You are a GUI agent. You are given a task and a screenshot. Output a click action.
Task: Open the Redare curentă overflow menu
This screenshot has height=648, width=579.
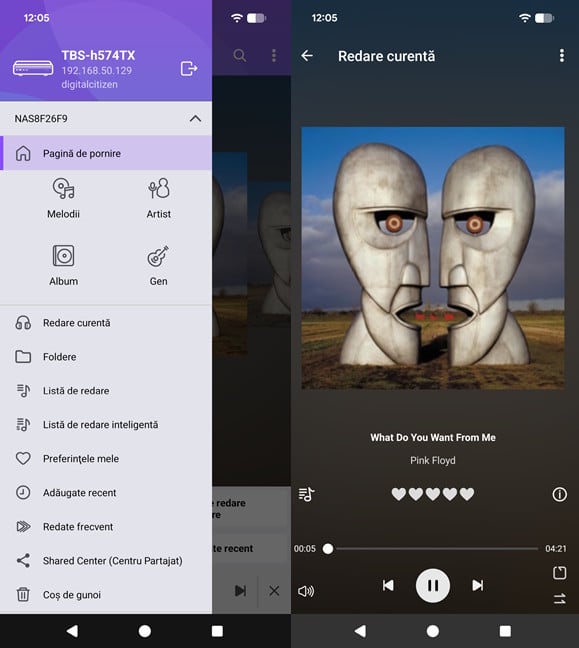562,55
